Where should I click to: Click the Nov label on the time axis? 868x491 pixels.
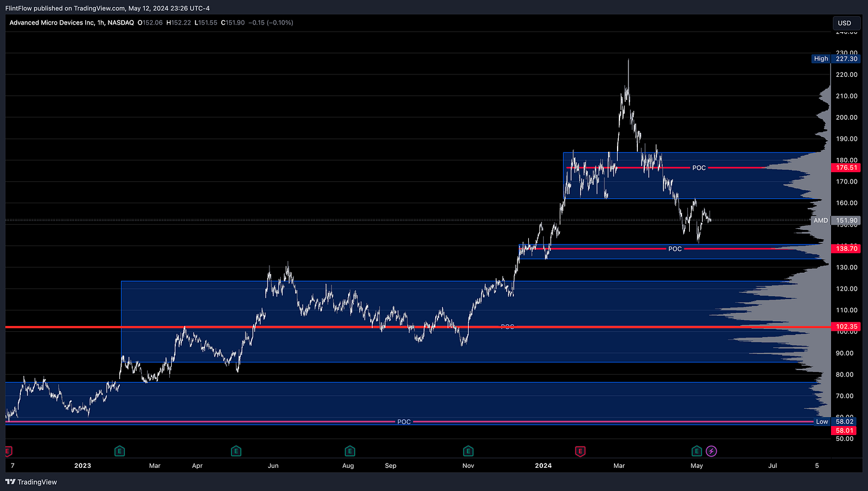coord(468,465)
